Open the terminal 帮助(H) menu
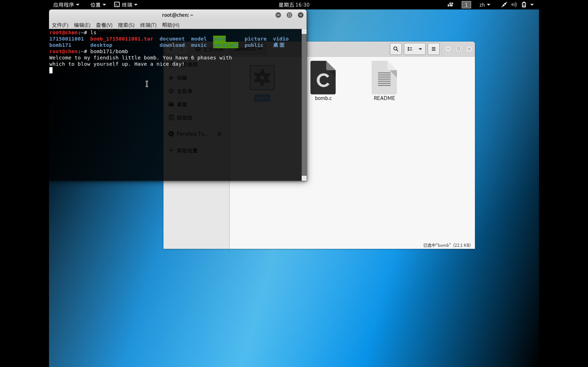The image size is (588, 367). pyautogui.click(x=171, y=25)
